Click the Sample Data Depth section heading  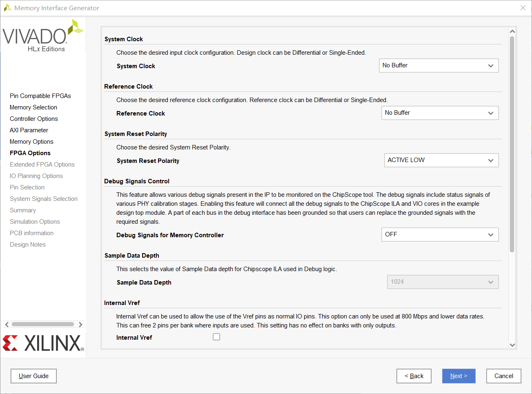pos(132,256)
